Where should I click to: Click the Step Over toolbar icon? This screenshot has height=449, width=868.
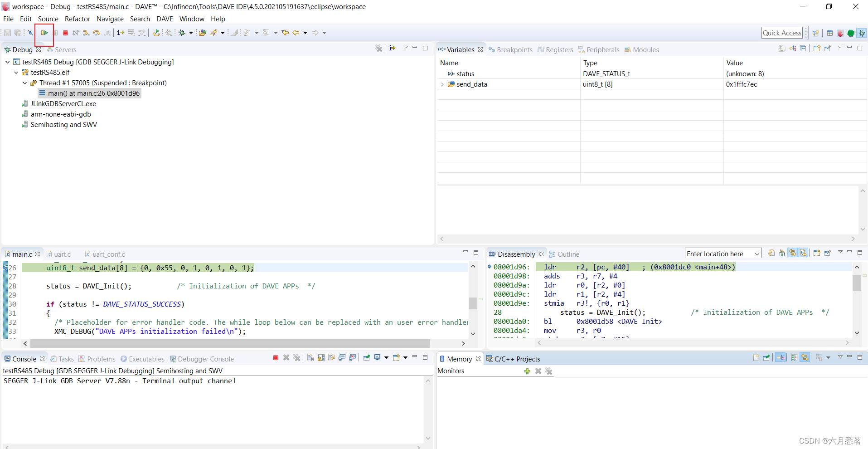97,33
